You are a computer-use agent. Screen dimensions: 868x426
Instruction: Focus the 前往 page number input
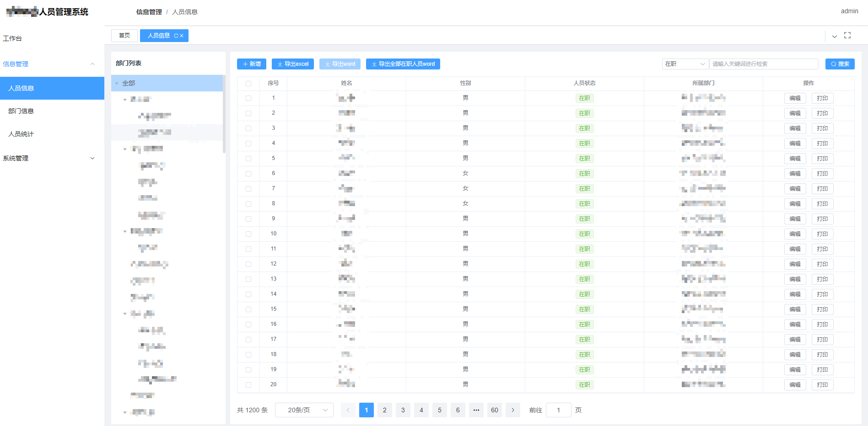(x=559, y=410)
